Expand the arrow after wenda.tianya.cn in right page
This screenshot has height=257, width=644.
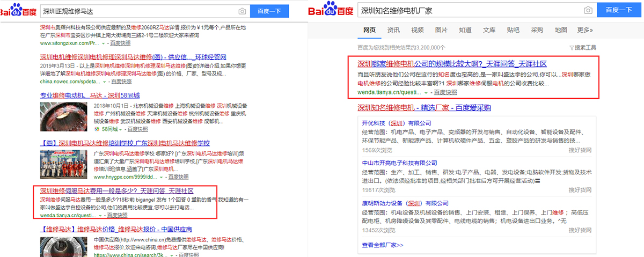point(426,92)
